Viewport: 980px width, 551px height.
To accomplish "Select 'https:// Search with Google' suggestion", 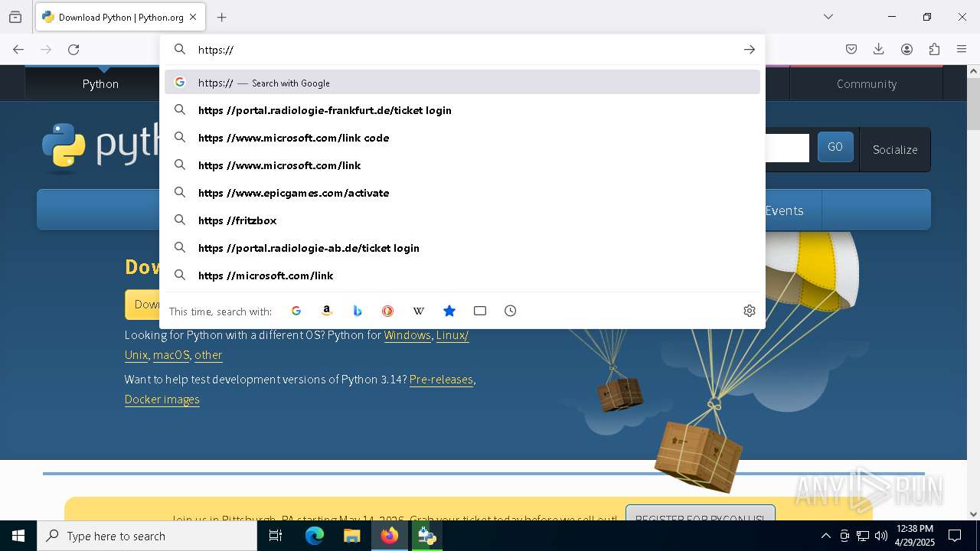I will 462,83.
